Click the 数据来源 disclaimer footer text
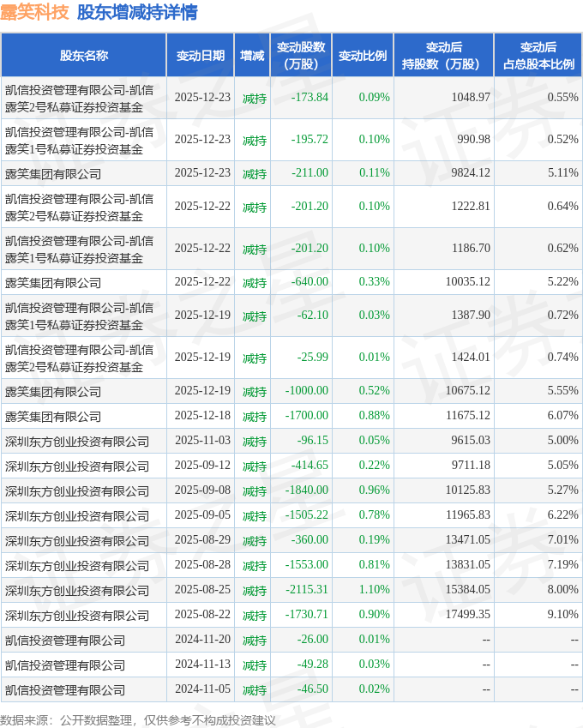This screenshot has height=728, width=583. (138, 719)
